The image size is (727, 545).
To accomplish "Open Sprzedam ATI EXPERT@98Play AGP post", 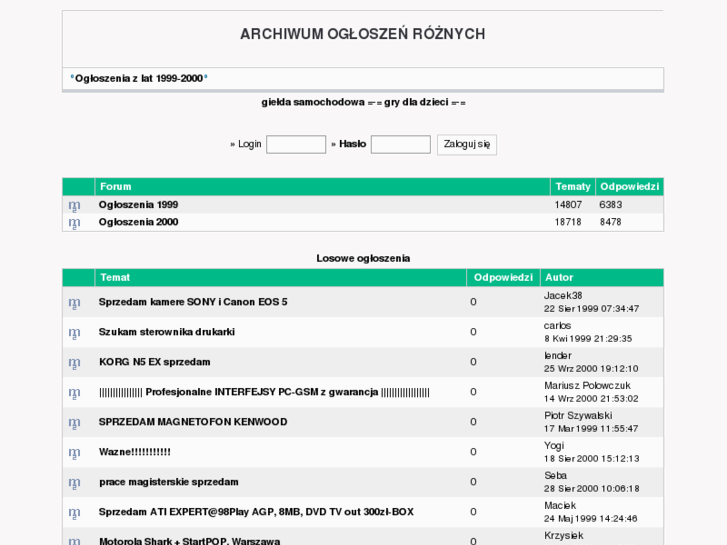I will pos(256,512).
